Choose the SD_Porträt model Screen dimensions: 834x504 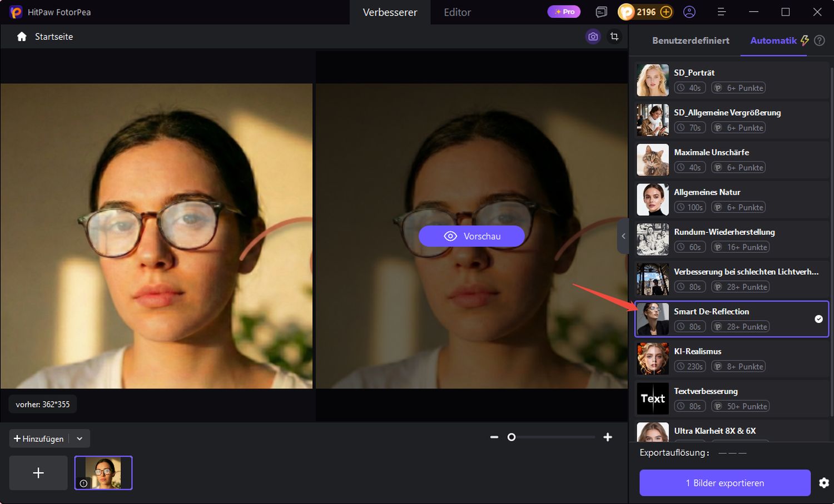coord(732,80)
